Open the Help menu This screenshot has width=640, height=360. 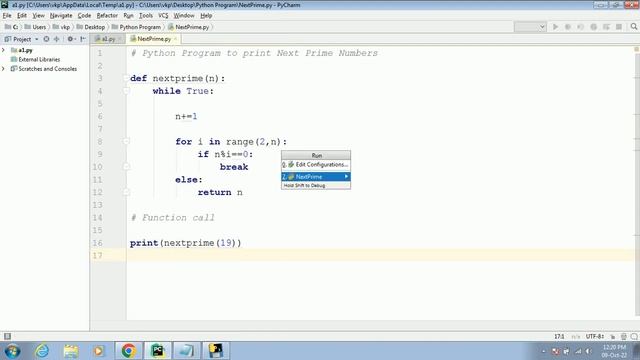206,16
